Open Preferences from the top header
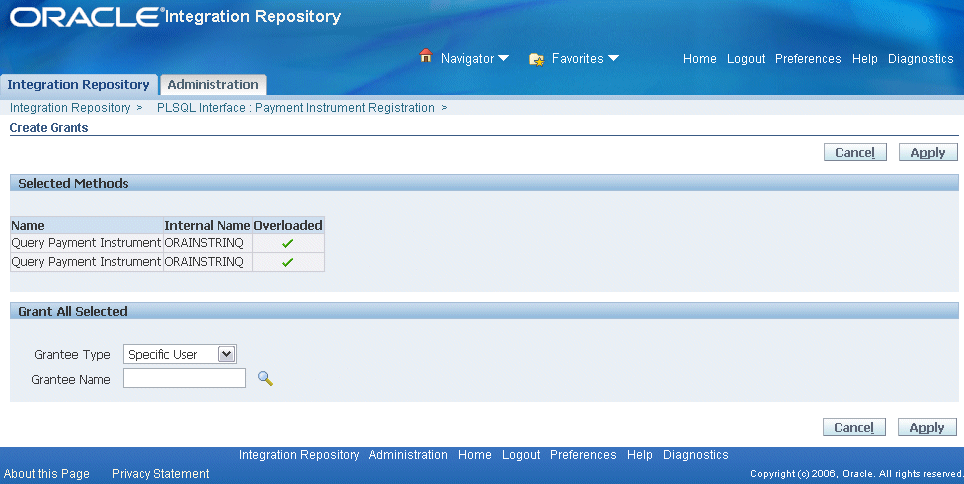 click(x=808, y=59)
